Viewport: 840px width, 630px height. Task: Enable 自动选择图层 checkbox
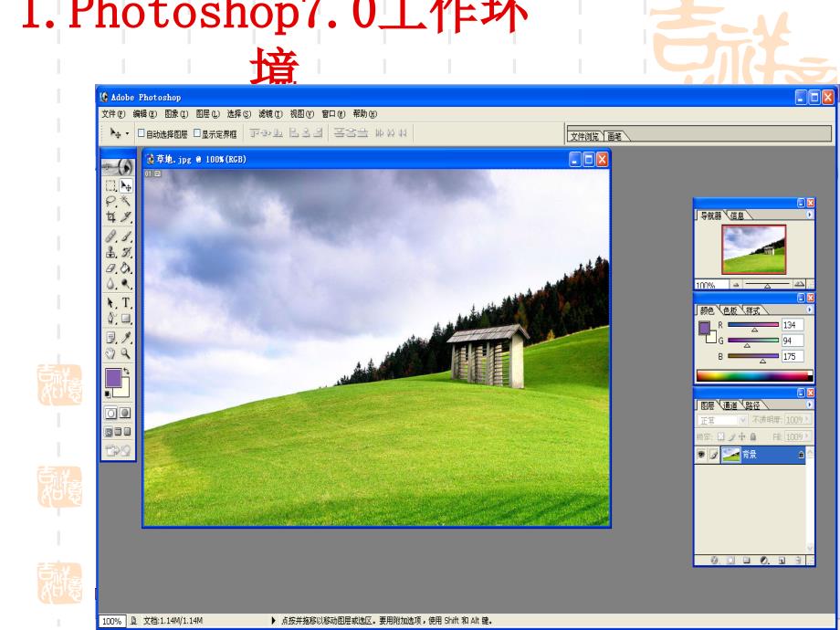pos(142,133)
